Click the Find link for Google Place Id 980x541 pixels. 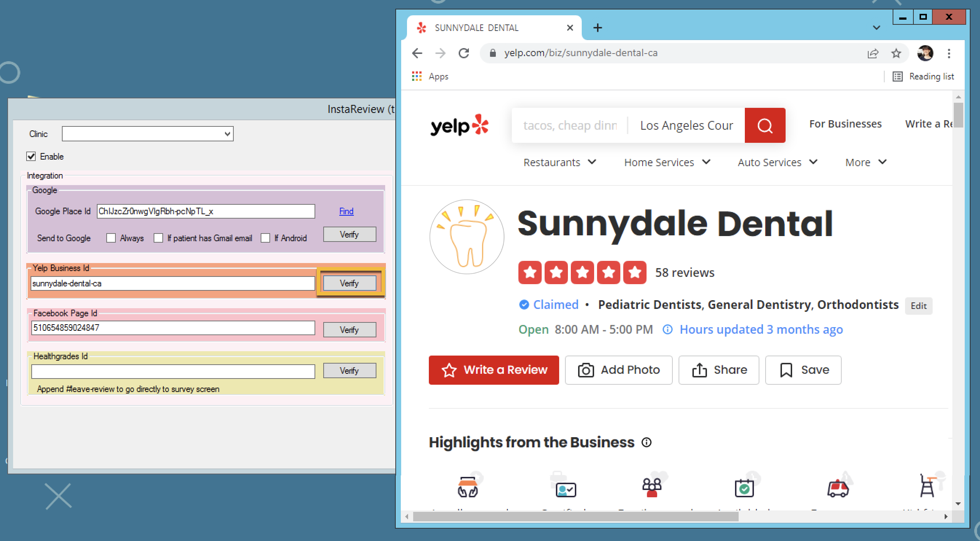click(x=346, y=211)
